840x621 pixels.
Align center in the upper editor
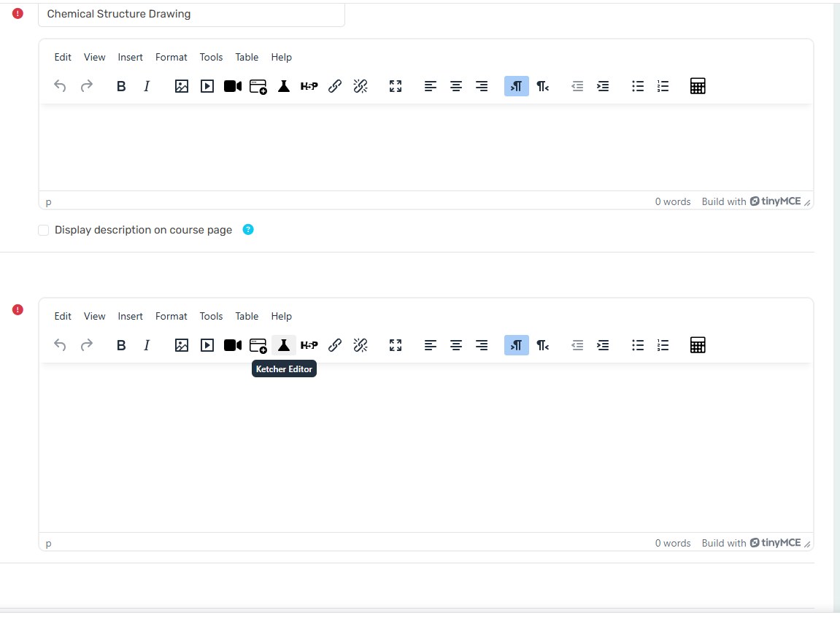click(456, 86)
